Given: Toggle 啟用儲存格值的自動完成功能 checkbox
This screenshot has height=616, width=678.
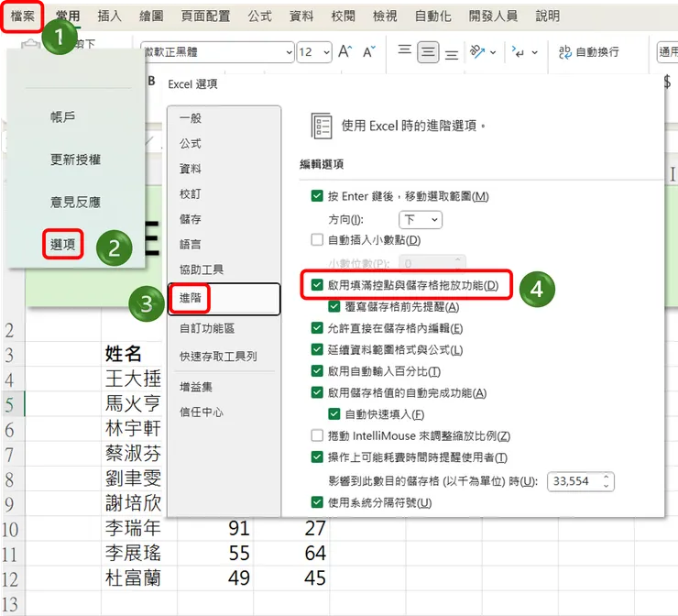Looking at the screenshot, I should click(317, 392).
